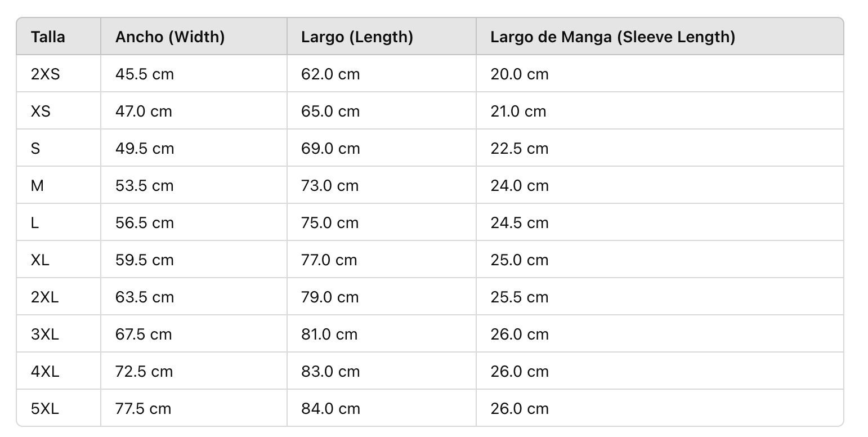
Task: Select the 24.5 cm sleeve cell
Action: coord(520,223)
